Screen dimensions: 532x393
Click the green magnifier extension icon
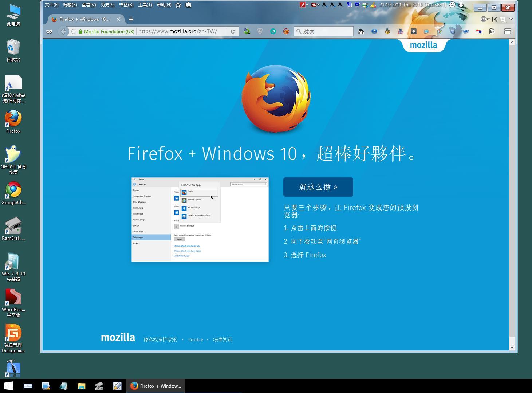pyautogui.click(x=247, y=31)
